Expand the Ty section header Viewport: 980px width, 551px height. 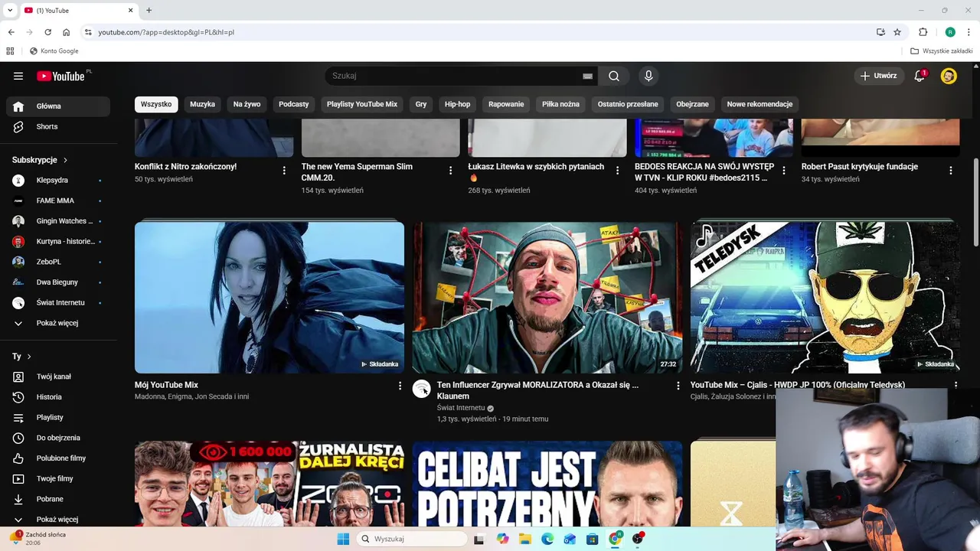tap(21, 357)
